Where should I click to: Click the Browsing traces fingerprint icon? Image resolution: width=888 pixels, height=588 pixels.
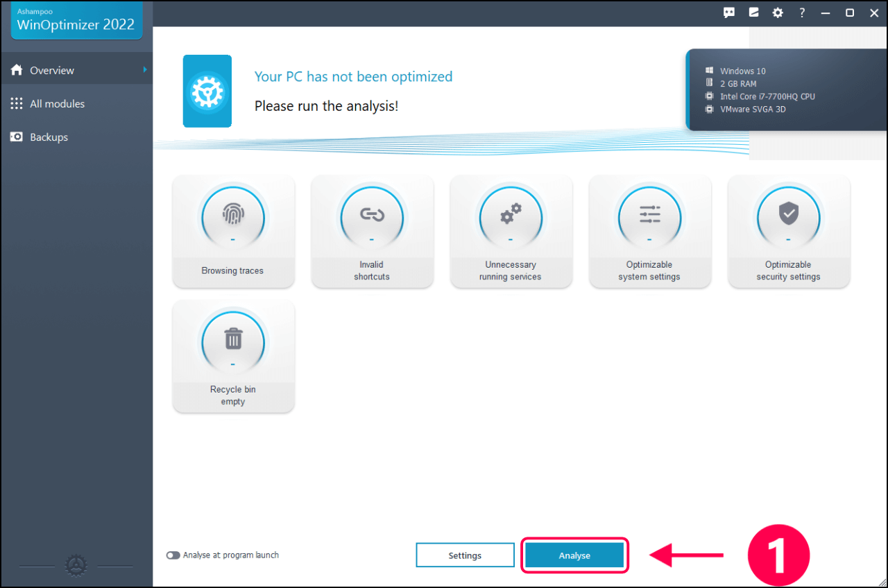pos(233,214)
